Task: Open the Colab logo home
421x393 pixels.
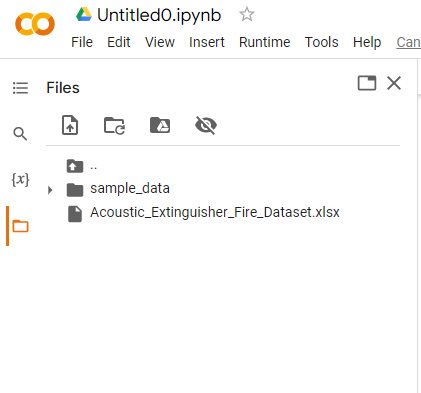Action: click(35, 24)
